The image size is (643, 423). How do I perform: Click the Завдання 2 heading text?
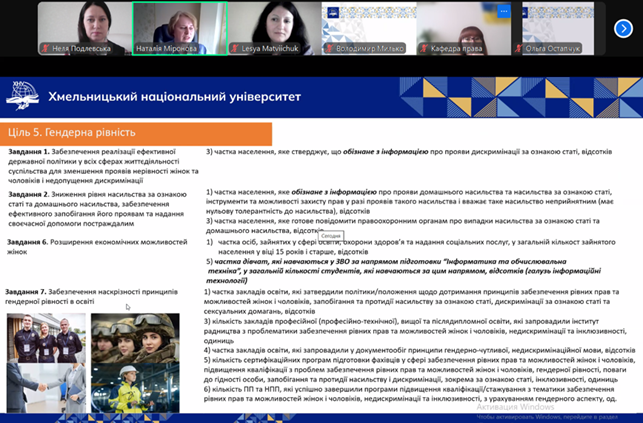click(x=29, y=194)
